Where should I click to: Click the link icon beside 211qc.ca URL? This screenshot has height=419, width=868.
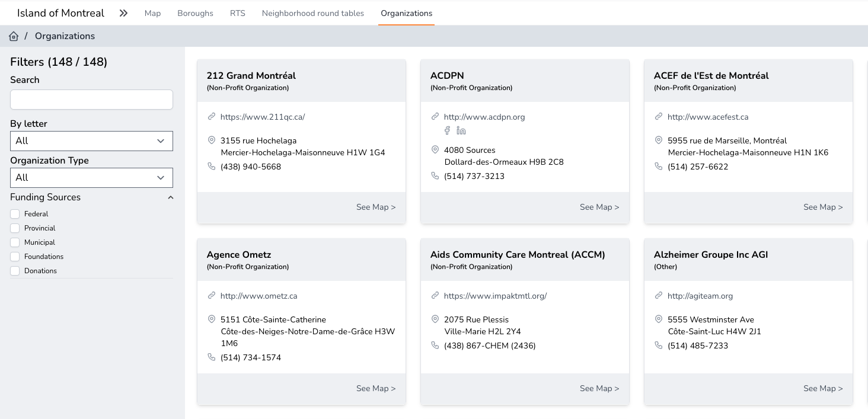point(211,117)
